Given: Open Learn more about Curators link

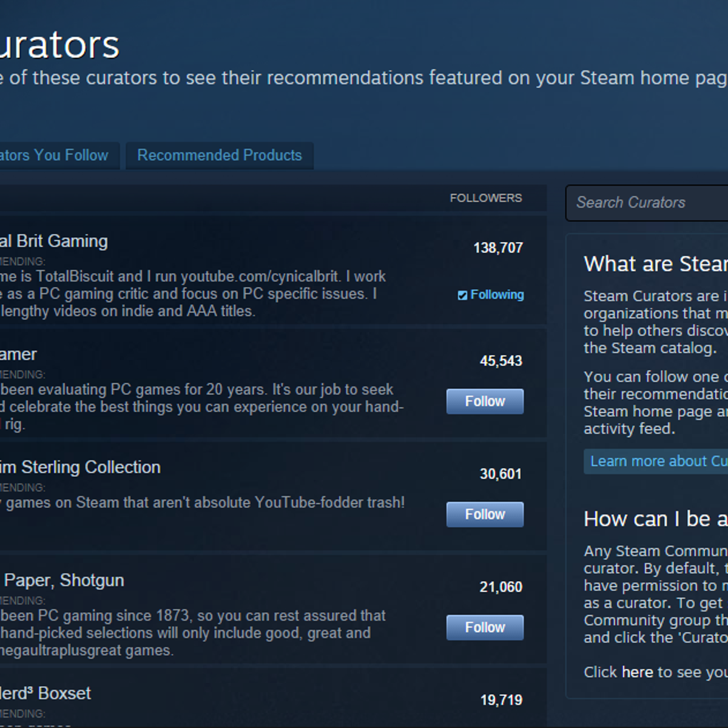Looking at the screenshot, I should point(656,462).
